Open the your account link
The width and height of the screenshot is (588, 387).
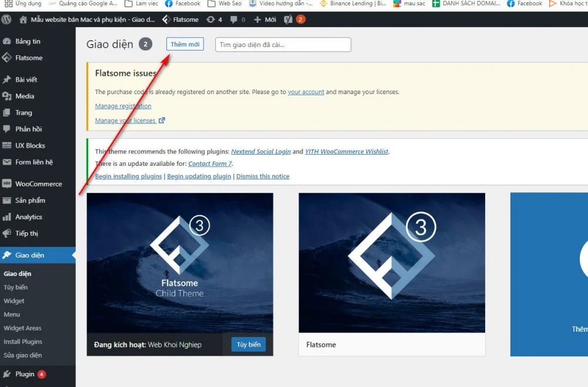pos(306,92)
